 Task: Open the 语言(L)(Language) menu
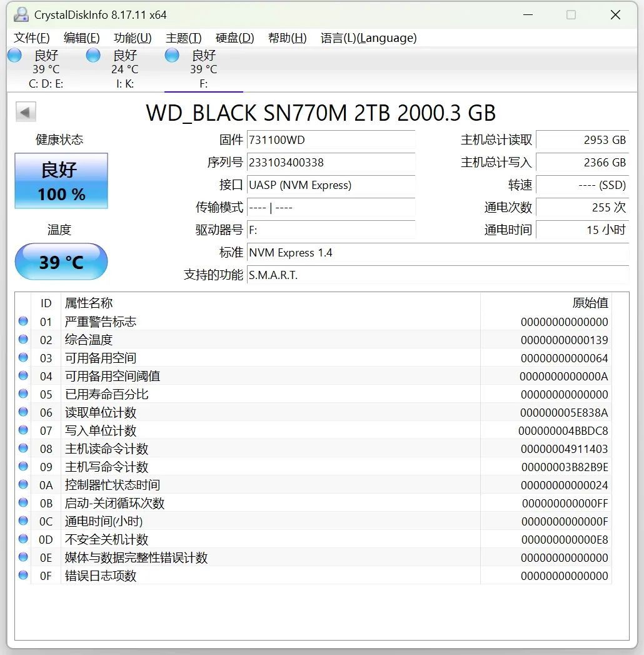point(368,38)
